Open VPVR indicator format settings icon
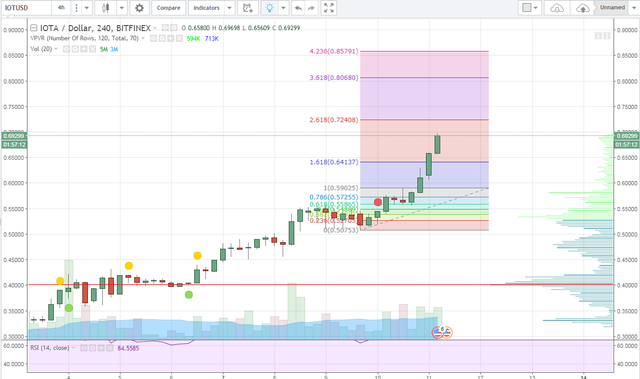The width and height of the screenshot is (640, 379). pos(162,38)
